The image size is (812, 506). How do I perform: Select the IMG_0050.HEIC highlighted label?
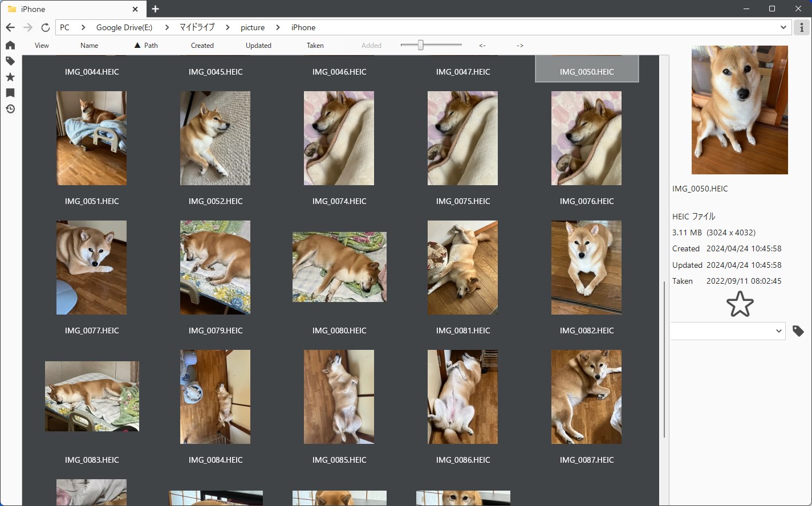pos(587,72)
